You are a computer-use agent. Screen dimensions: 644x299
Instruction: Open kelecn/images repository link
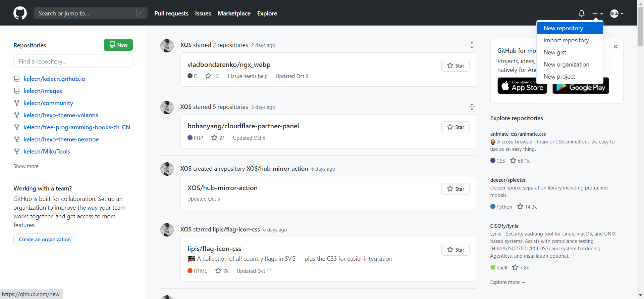43,91
